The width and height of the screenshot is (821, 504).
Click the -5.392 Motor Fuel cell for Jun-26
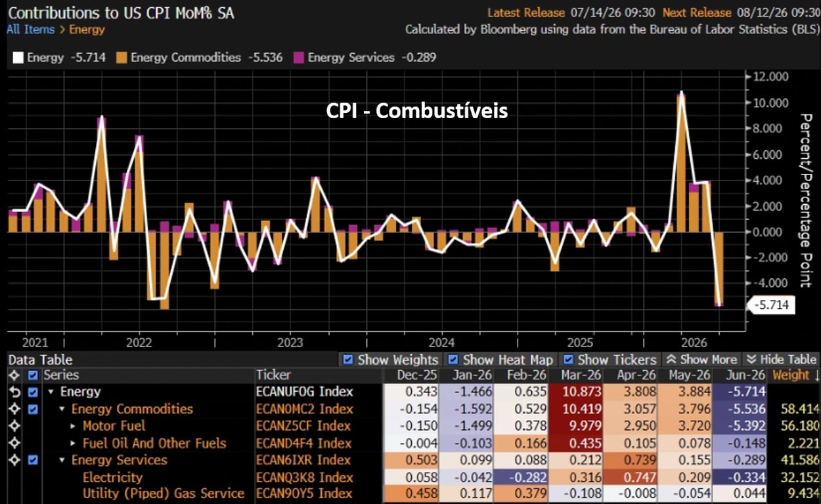[x=740, y=426]
